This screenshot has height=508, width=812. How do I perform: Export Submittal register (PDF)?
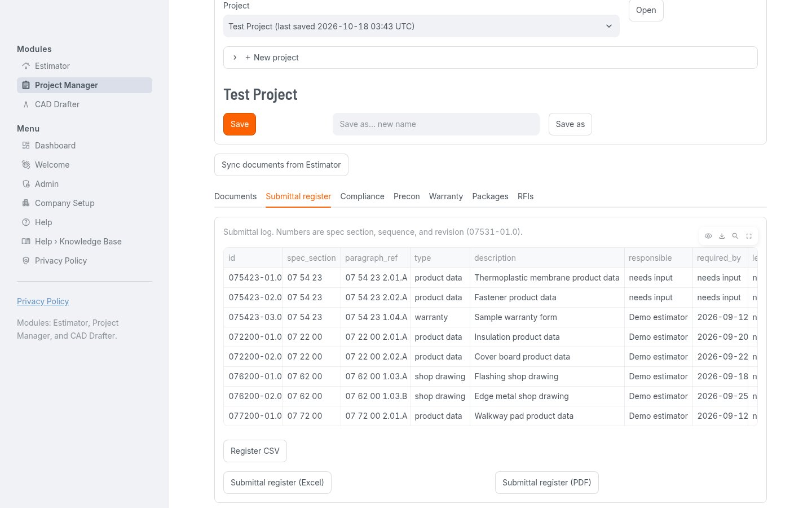[547, 483]
